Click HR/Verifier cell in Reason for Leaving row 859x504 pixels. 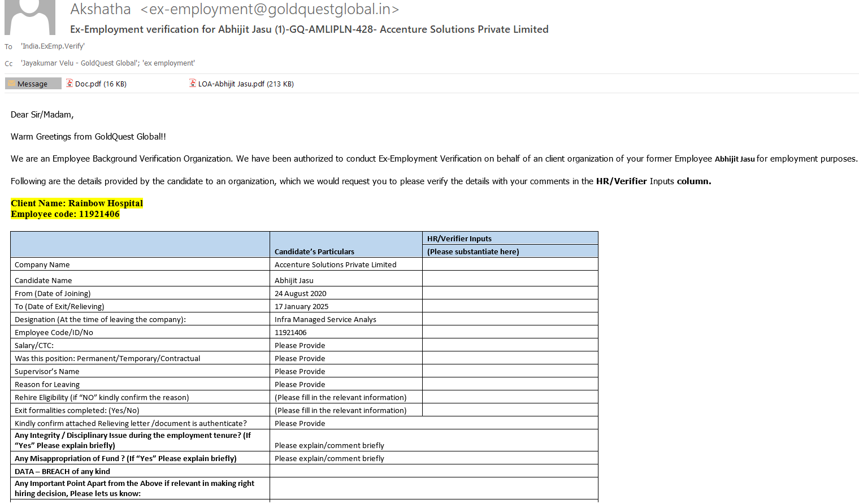[x=510, y=384]
